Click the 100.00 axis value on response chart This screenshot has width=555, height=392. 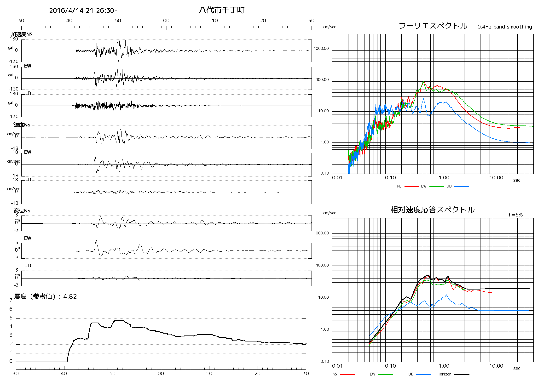[x=322, y=265]
